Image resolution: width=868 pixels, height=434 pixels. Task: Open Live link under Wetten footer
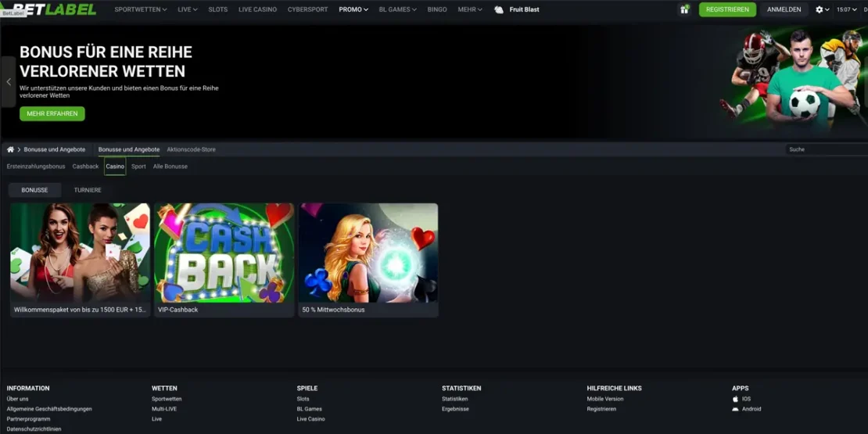pos(156,419)
